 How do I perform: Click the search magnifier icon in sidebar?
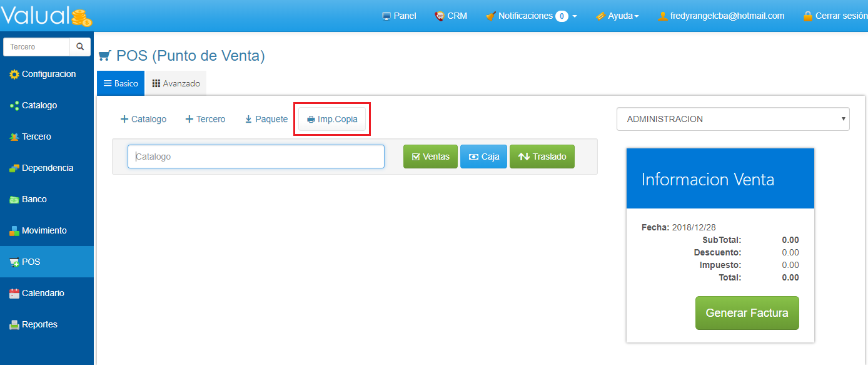click(x=79, y=47)
